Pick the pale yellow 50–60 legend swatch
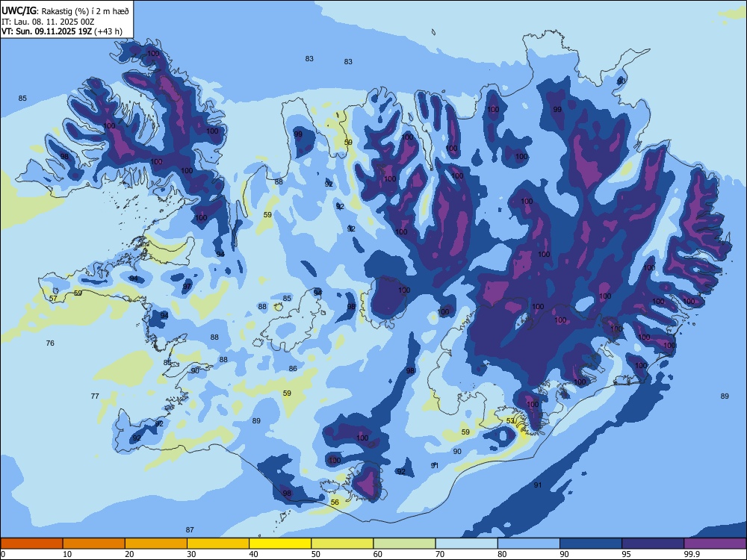The image size is (747, 560). click(x=342, y=544)
